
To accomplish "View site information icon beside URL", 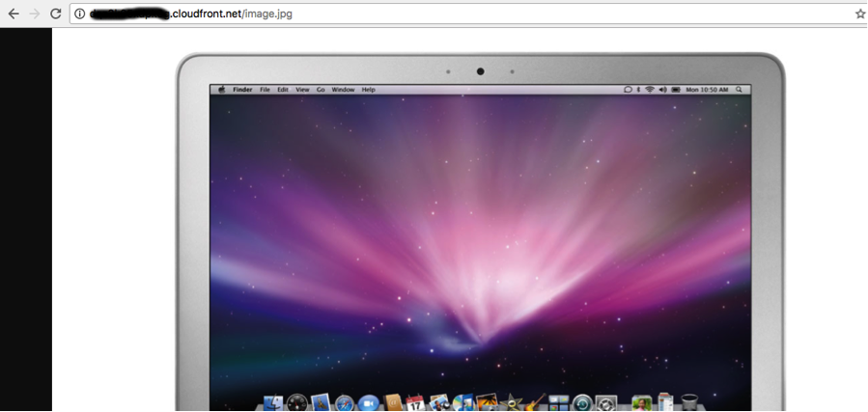I will [80, 14].
